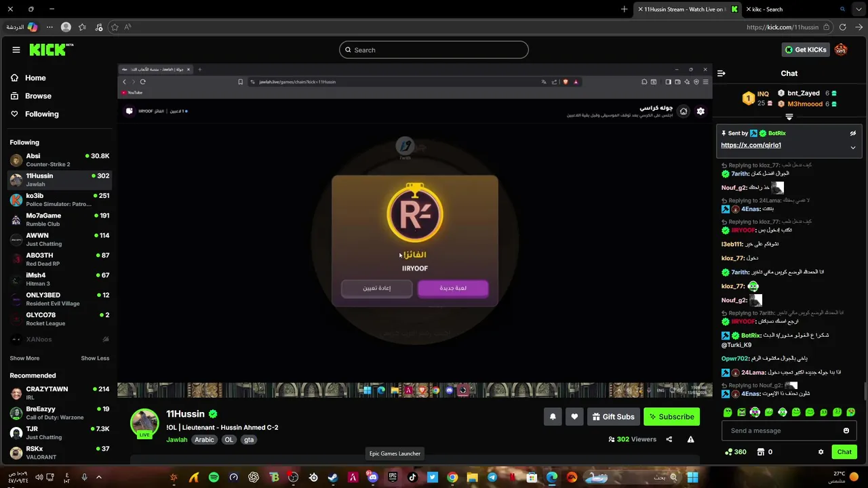
Task: Select the gta tag
Action: [x=249, y=440]
